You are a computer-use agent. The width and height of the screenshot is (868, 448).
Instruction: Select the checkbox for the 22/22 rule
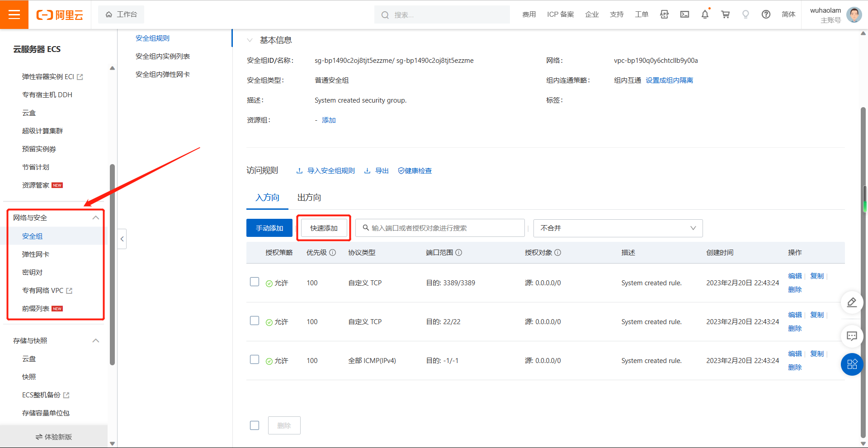click(255, 321)
